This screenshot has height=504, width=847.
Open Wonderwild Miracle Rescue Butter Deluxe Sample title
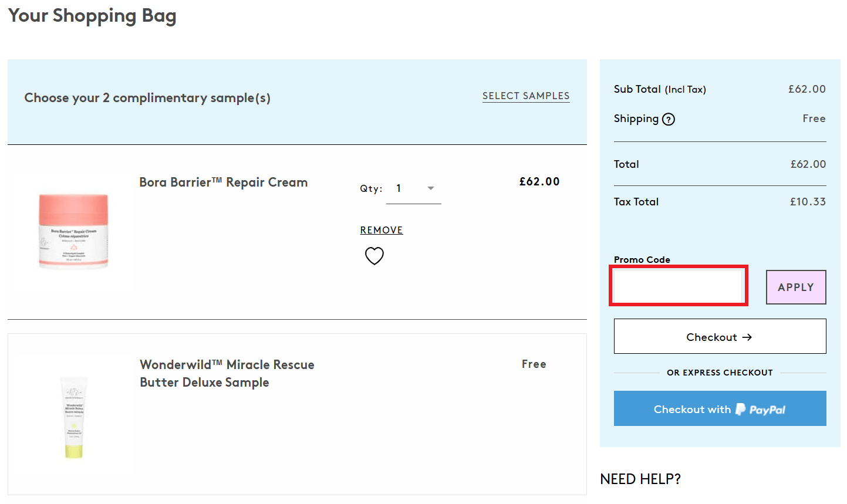click(227, 373)
